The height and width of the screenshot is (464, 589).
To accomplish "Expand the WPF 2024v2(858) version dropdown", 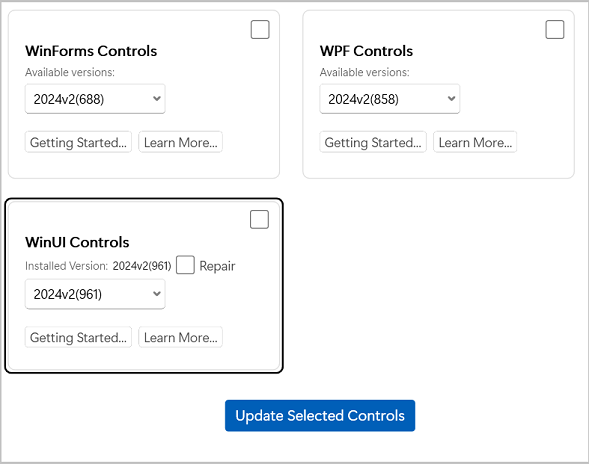I will click(390, 99).
